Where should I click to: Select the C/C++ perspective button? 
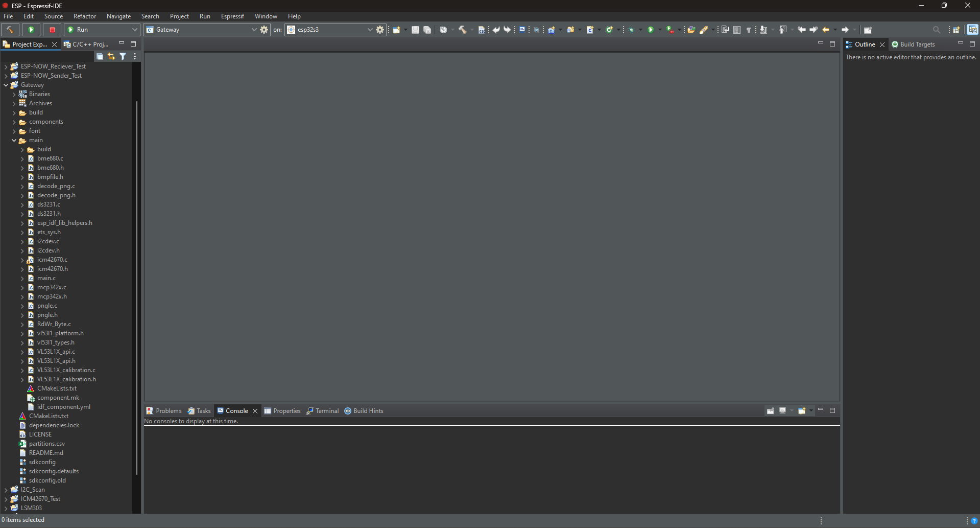973,30
